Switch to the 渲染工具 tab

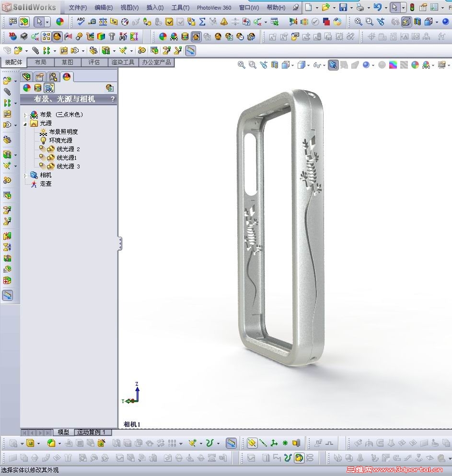(123, 62)
